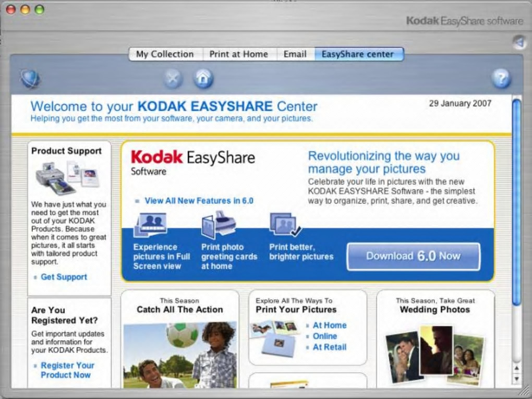The width and height of the screenshot is (532, 399).
Task: Click the better brighter pictures checkmark icon
Action: 285,224
